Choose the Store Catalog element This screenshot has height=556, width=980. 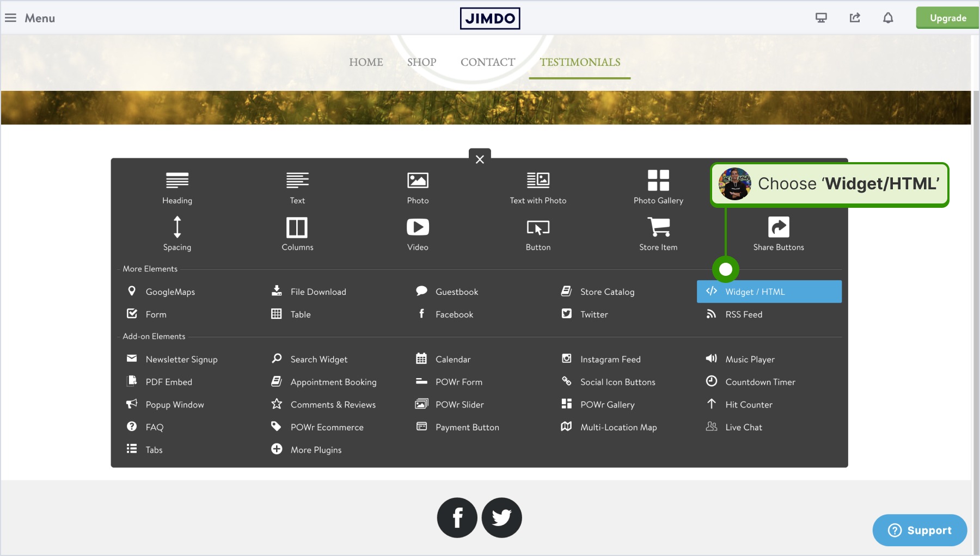coord(598,292)
